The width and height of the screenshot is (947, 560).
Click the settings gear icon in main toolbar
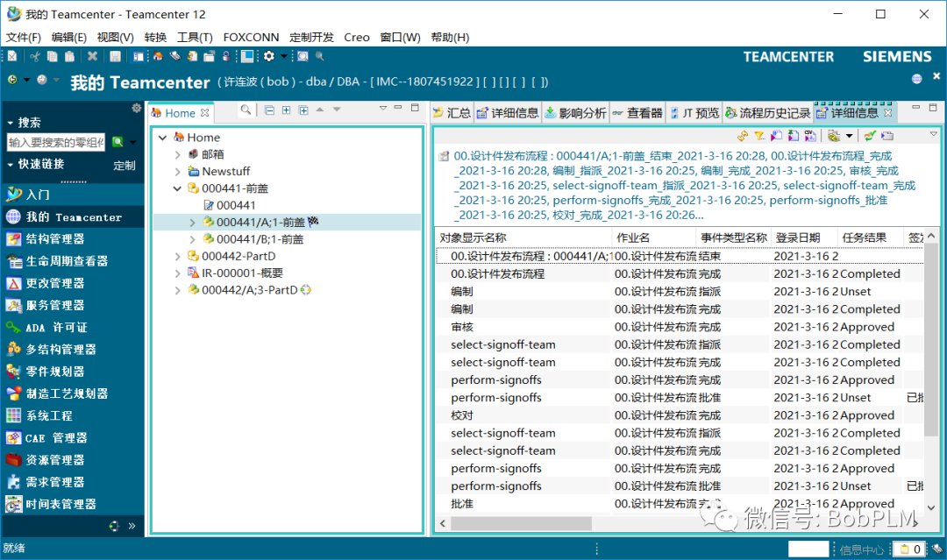[269, 56]
